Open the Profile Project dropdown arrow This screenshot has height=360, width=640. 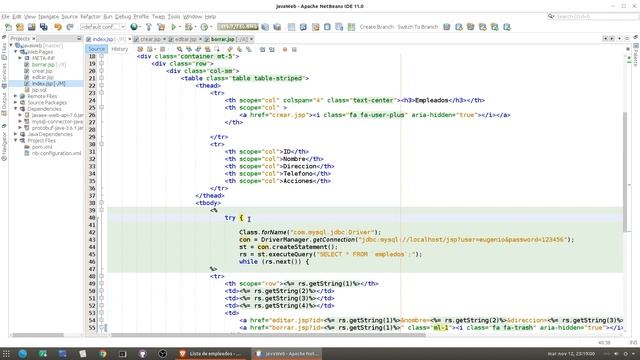point(211,27)
